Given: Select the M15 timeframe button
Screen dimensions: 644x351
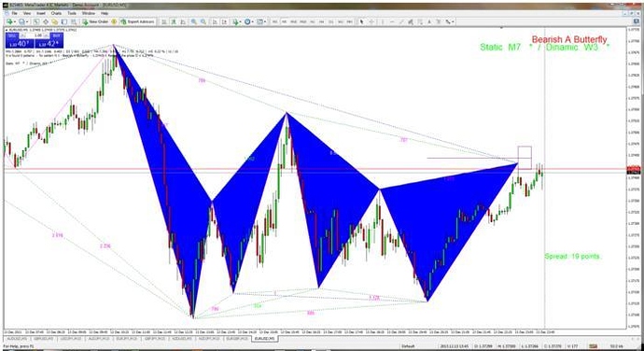Looking at the screenshot, I should pos(293,21).
